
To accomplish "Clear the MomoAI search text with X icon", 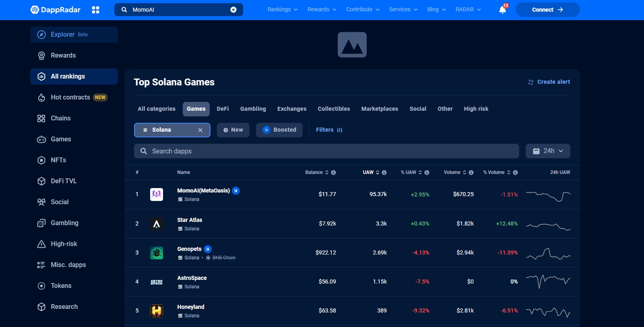I will (233, 10).
